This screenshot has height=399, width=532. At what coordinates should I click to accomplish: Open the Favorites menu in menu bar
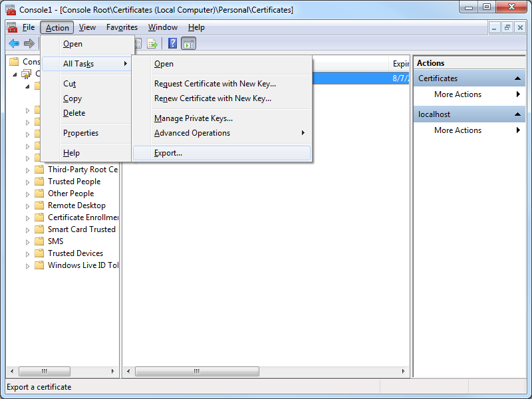tap(122, 27)
